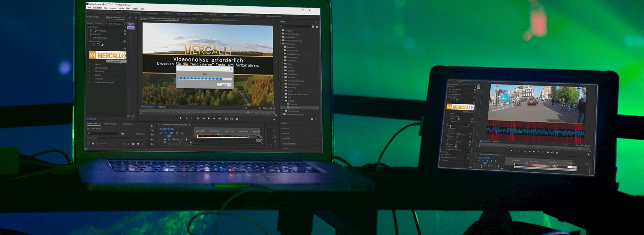Screen dimensions: 644x235
Task: Uncheck the checkbox under Rand vermeiden on the small monitor
Action: pyautogui.click(x=459, y=119)
